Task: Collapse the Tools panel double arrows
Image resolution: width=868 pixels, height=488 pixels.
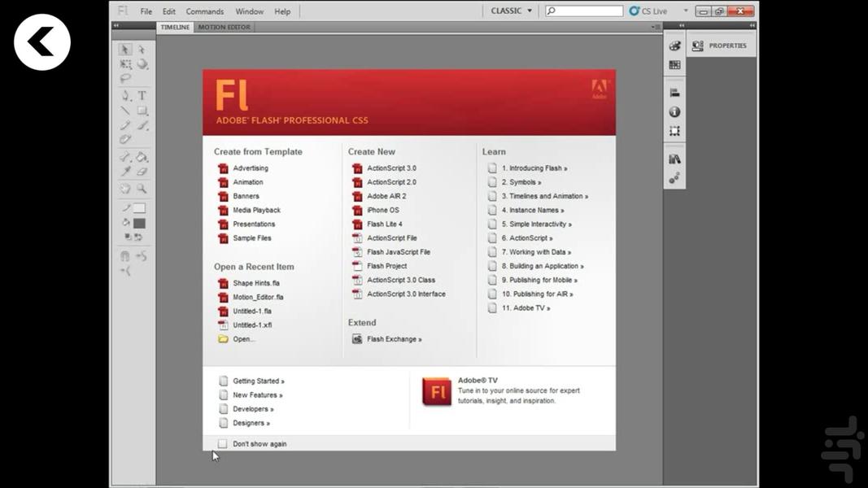Action: tap(116, 25)
